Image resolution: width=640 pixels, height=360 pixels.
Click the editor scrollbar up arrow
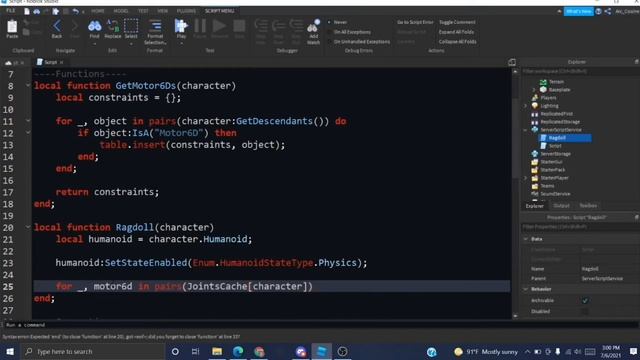point(515,71)
